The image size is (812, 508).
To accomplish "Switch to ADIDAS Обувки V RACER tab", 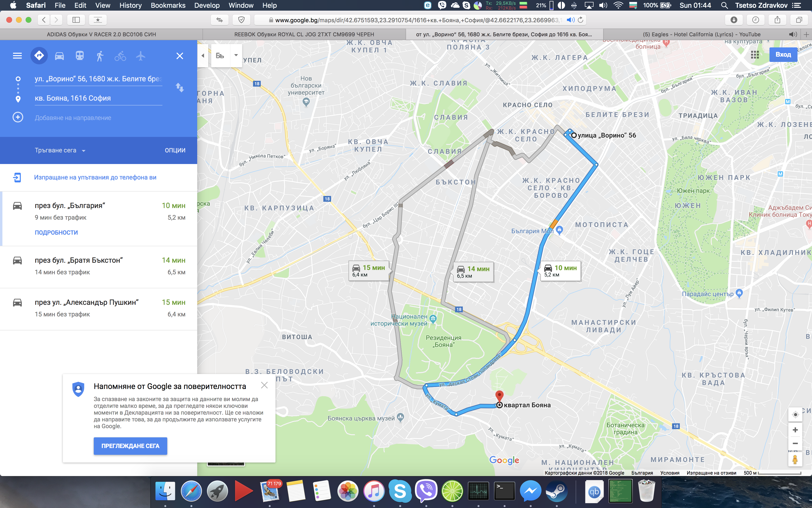I will pos(101,34).
